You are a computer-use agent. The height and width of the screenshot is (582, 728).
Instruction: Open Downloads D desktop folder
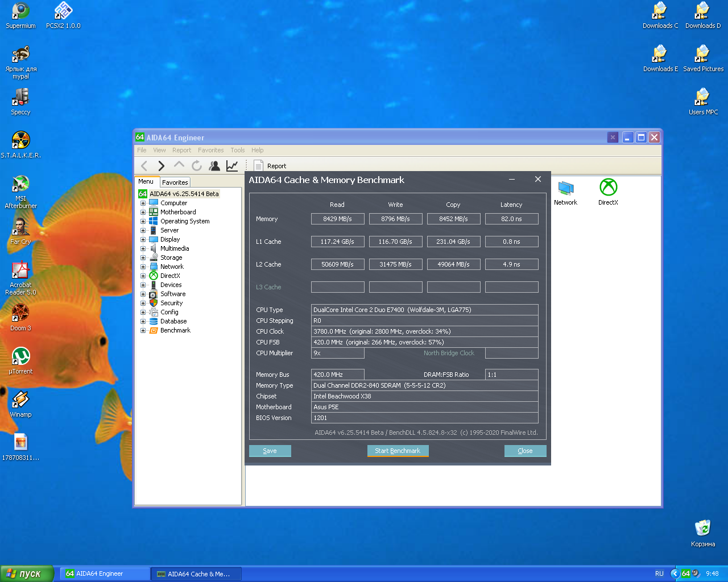[x=703, y=15]
